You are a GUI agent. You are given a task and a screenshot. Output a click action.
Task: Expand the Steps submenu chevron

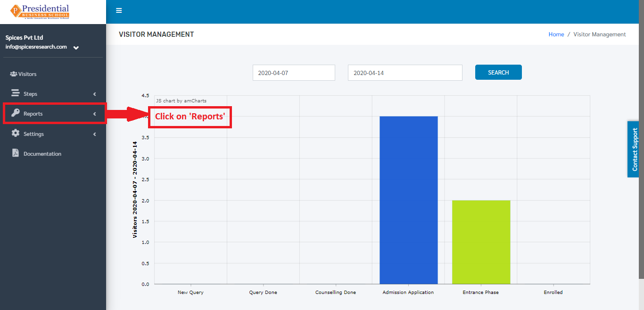click(x=95, y=94)
